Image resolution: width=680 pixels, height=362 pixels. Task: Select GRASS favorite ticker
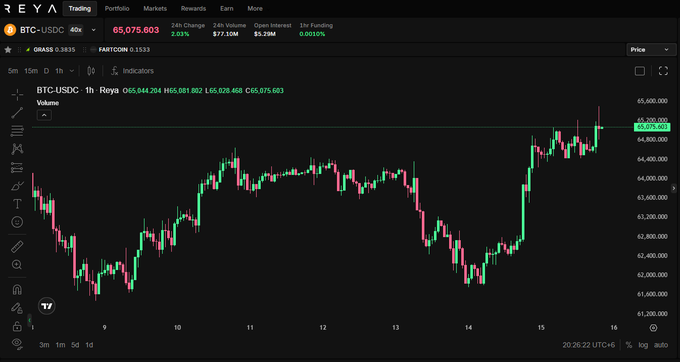50,49
